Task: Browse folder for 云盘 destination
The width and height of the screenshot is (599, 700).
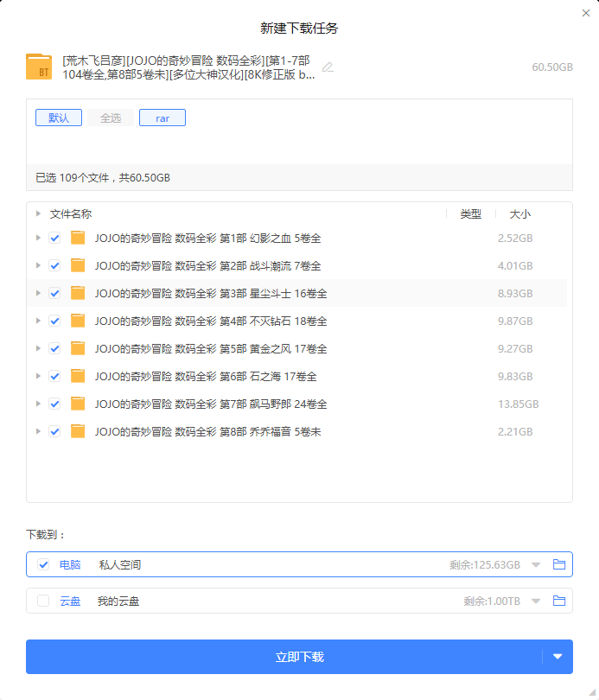Action: pyautogui.click(x=559, y=601)
